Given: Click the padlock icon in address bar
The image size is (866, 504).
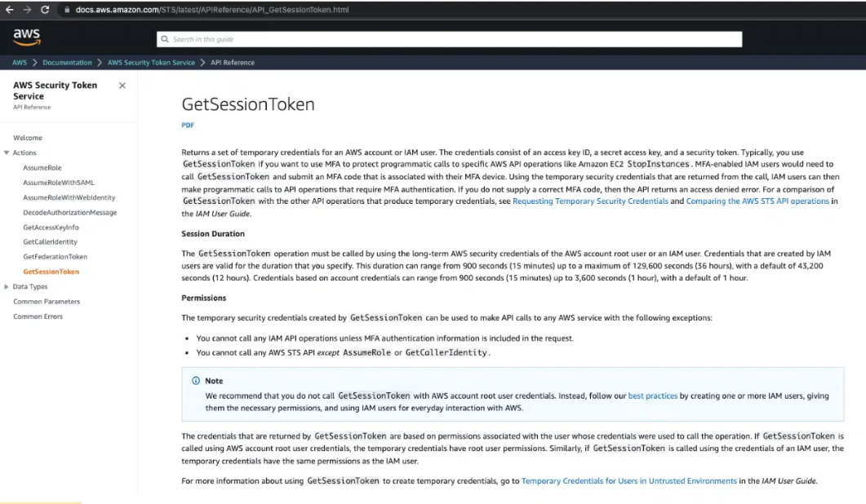Looking at the screenshot, I should [x=67, y=10].
